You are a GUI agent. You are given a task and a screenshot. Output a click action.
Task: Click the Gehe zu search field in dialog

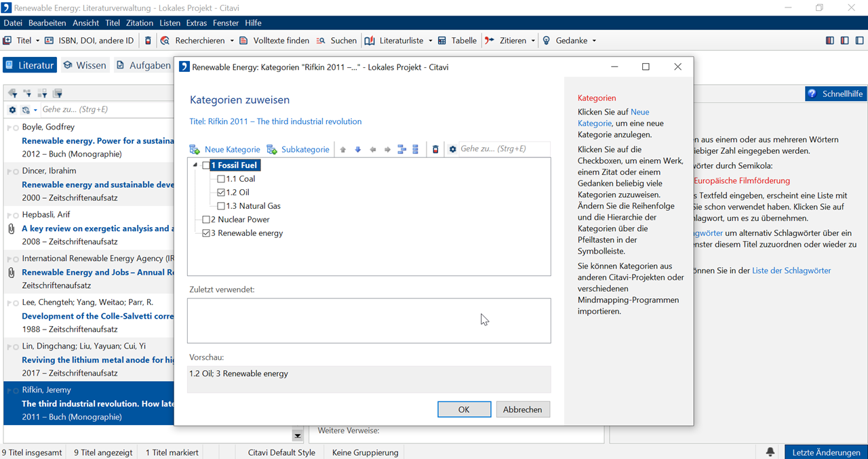click(502, 149)
